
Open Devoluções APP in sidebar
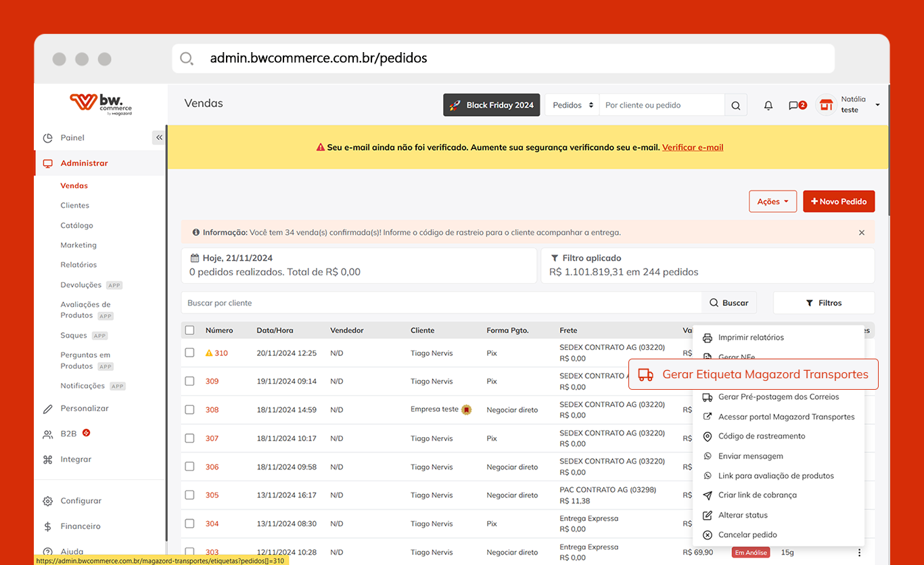pos(91,285)
